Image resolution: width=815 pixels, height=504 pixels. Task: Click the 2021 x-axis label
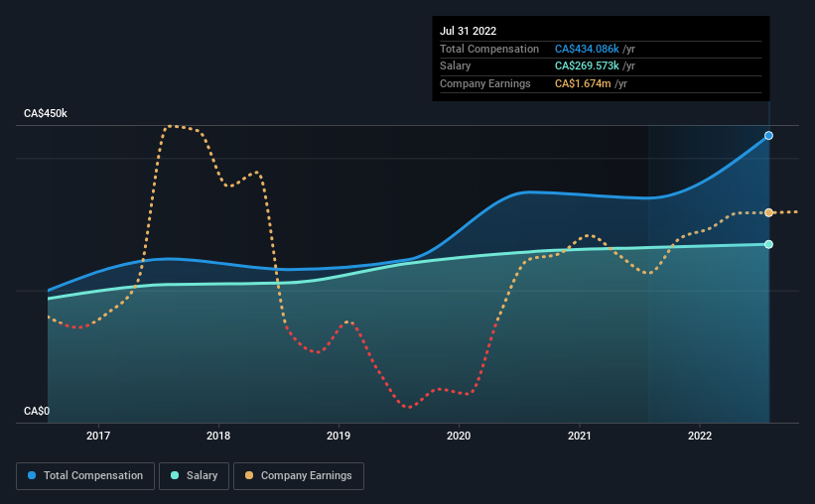point(579,436)
